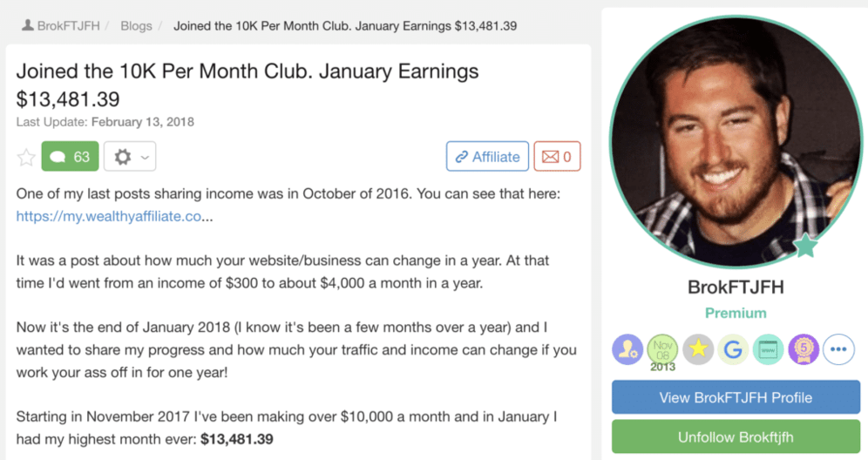Image resolution: width=868 pixels, height=460 pixels.
Task: Open the envelope messages button showing 0
Action: (x=557, y=157)
